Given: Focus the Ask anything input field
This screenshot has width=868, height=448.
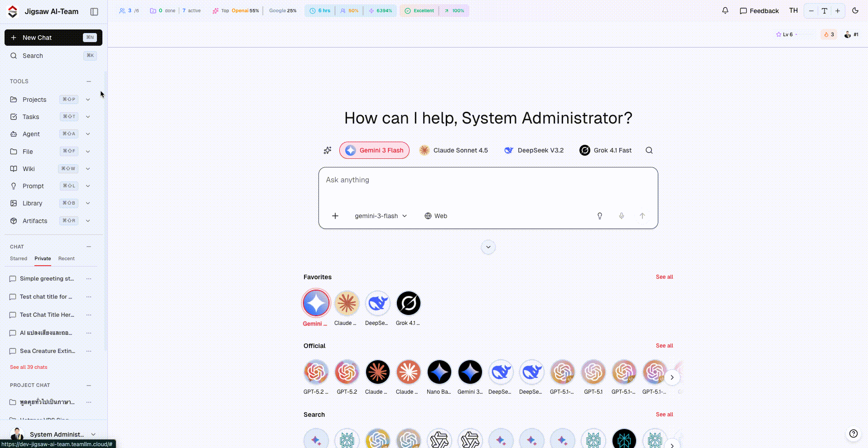Looking at the screenshot, I should click(x=488, y=180).
